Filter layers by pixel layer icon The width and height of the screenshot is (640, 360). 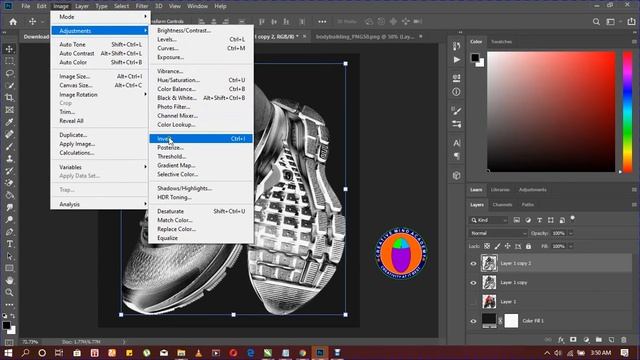click(x=517, y=220)
